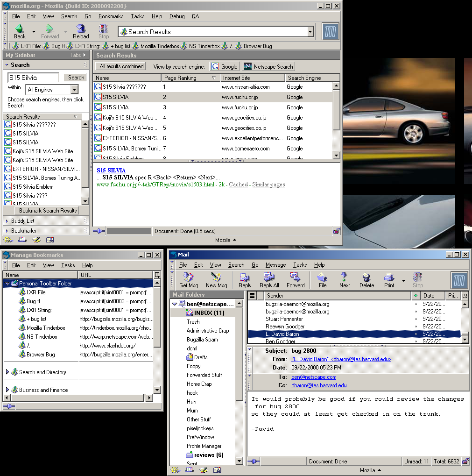This screenshot has height=476, width=472.
Task: Open Composer from the browser's component bar
Action: point(36,240)
